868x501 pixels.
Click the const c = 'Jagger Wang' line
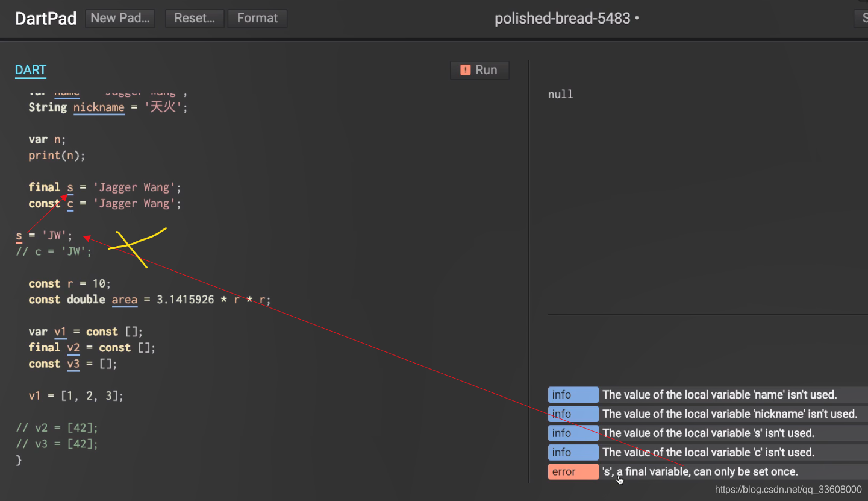(x=105, y=204)
